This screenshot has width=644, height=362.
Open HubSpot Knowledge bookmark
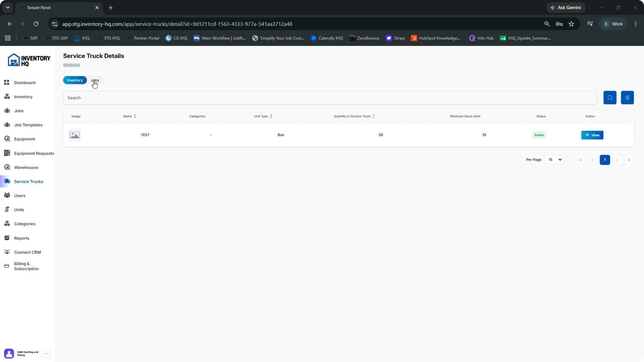point(436,38)
